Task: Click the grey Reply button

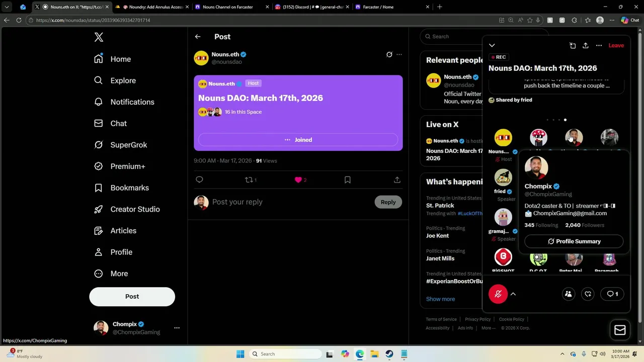Action: point(388,202)
